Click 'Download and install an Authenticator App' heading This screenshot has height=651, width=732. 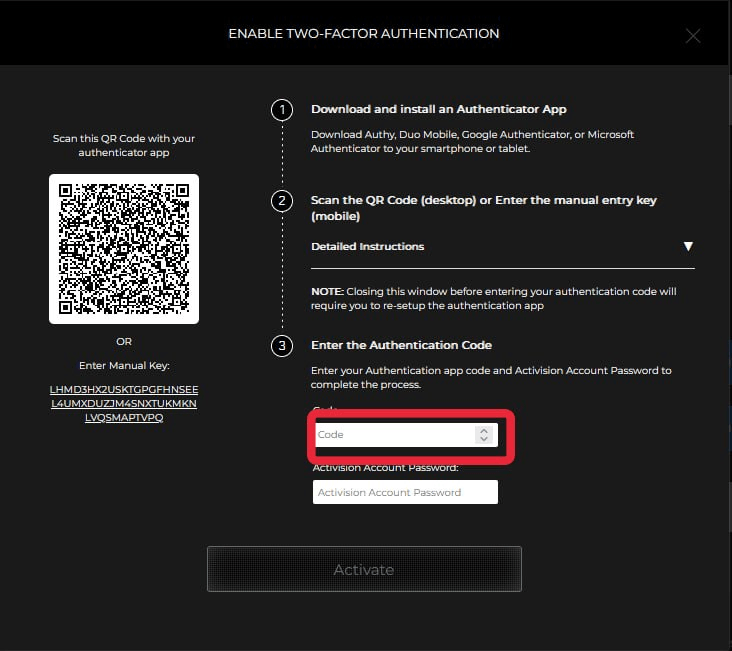pos(439,109)
